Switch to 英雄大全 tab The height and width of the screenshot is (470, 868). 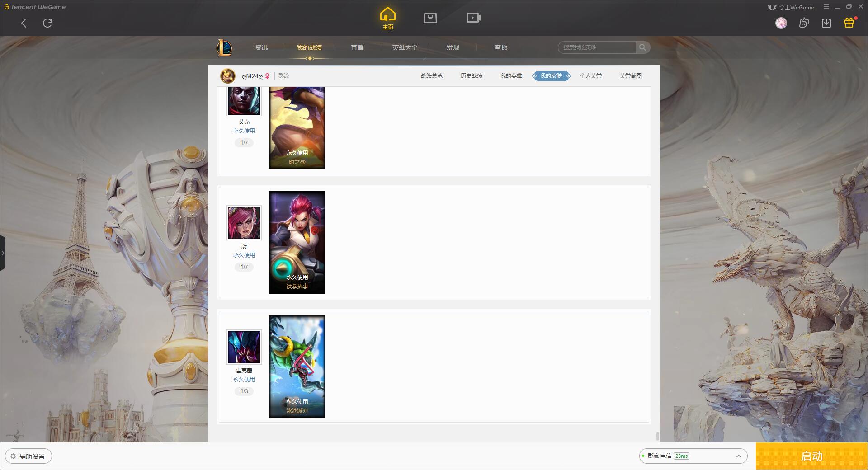(405, 47)
